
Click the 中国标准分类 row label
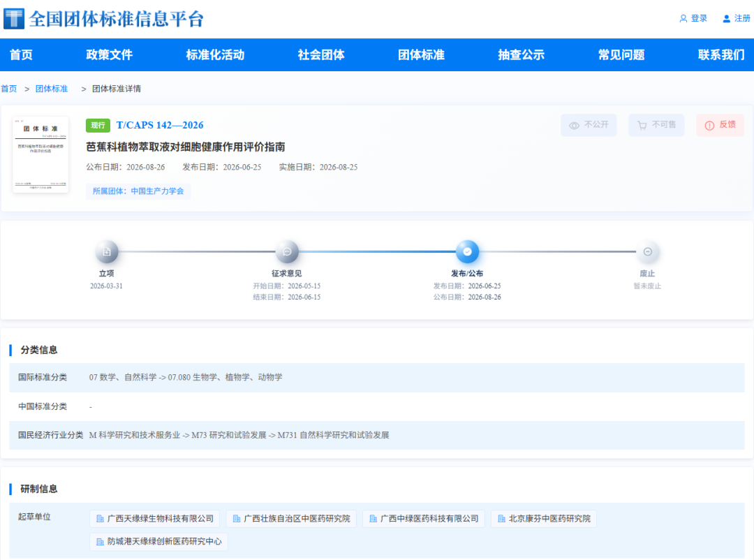pos(43,407)
